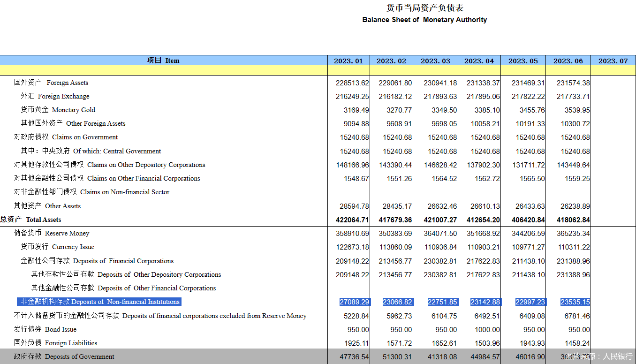636x364 pixels.
Task: Click the Monetary Gold row label
Action: pos(58,110)
